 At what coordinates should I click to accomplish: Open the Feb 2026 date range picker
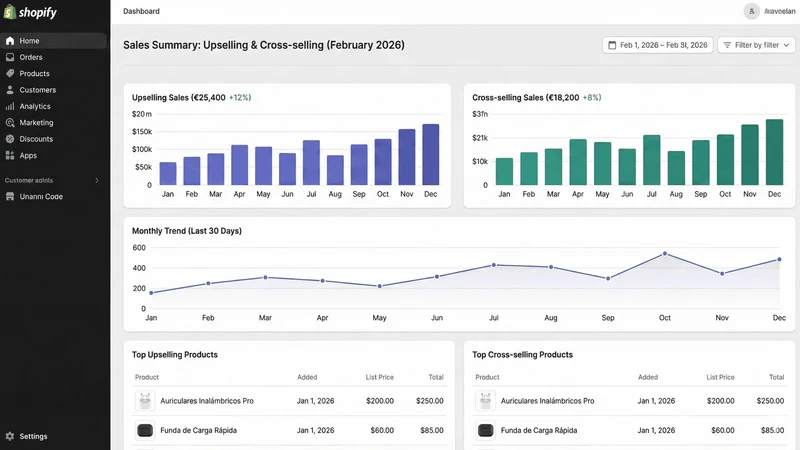pos(657,45)
